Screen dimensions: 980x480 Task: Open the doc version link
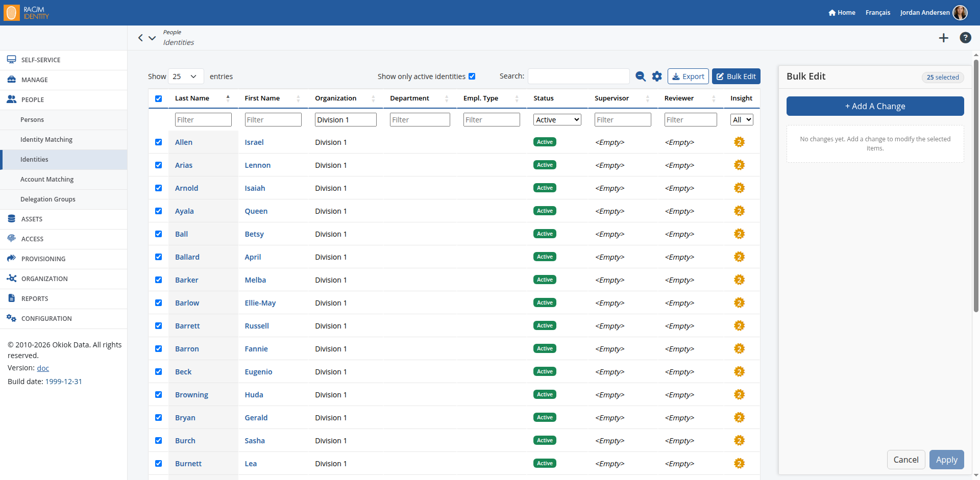(43, 368)
